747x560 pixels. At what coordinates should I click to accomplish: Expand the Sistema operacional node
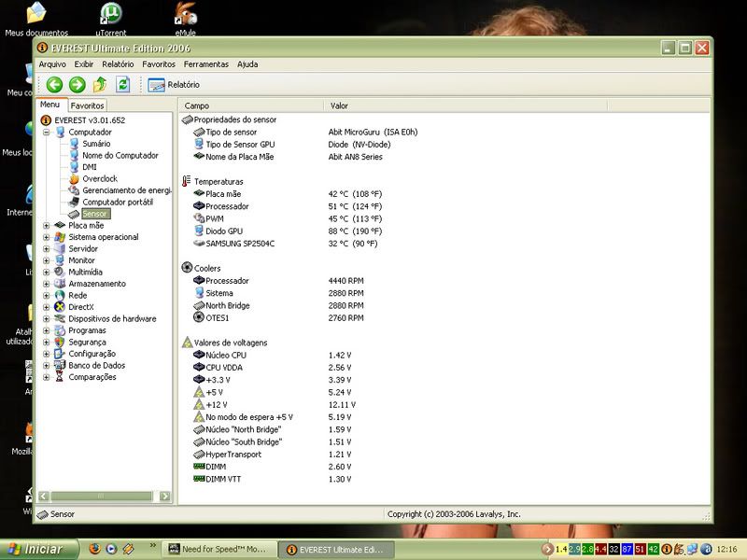[46, 237]
